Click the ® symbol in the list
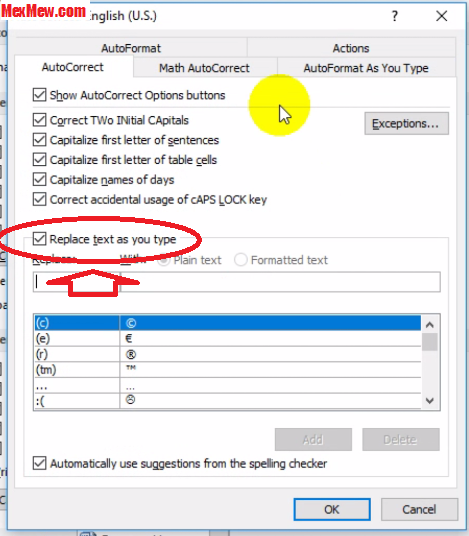This screenshot has height=536, width=469. pos(131,354)
